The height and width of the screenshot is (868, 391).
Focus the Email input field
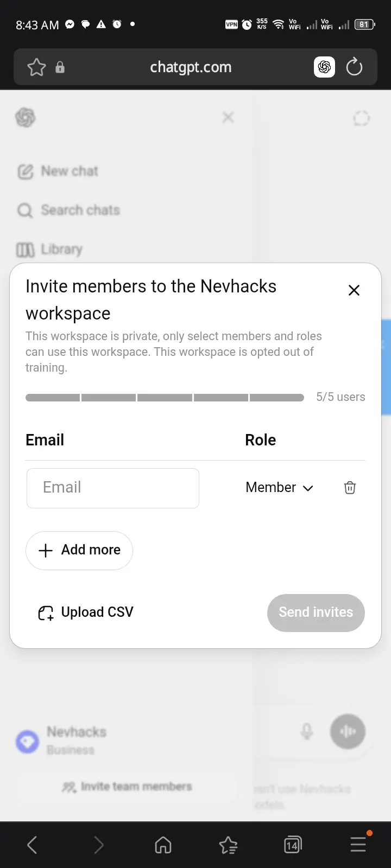click(x=113, y=488)
